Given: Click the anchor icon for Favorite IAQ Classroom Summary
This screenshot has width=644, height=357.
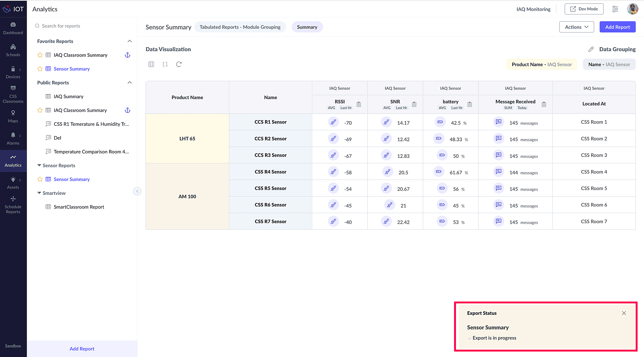Looking at the screenshot, I should coord(128,55).
